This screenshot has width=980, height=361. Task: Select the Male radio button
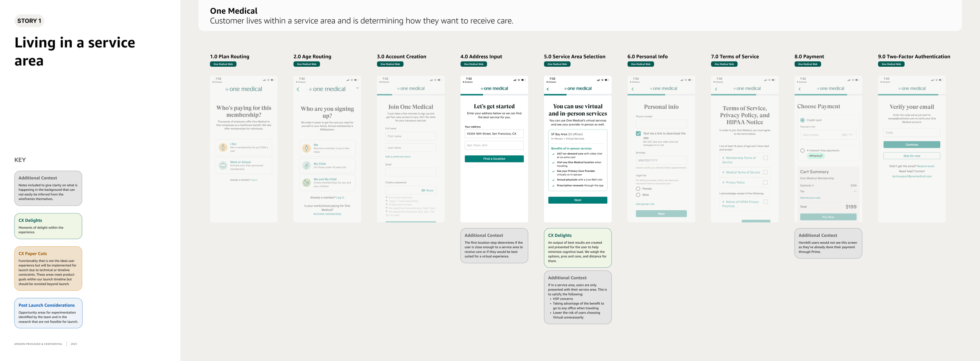[638, 195]
